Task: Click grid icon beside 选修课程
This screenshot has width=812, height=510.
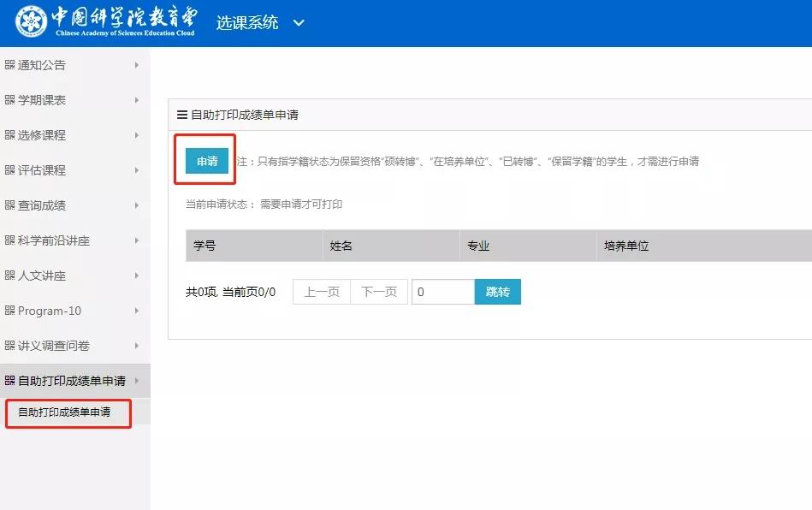Action: click(9, 135)
